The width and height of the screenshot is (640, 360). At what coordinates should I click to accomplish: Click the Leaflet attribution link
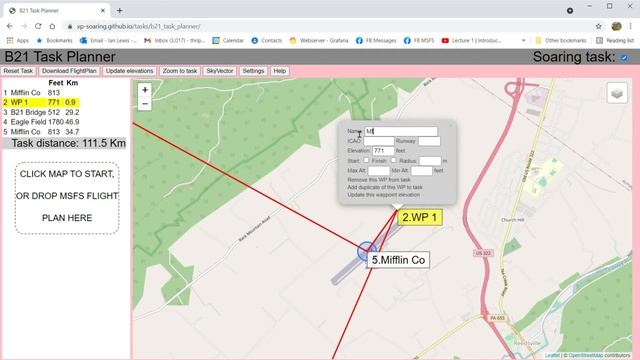(552, 356)
